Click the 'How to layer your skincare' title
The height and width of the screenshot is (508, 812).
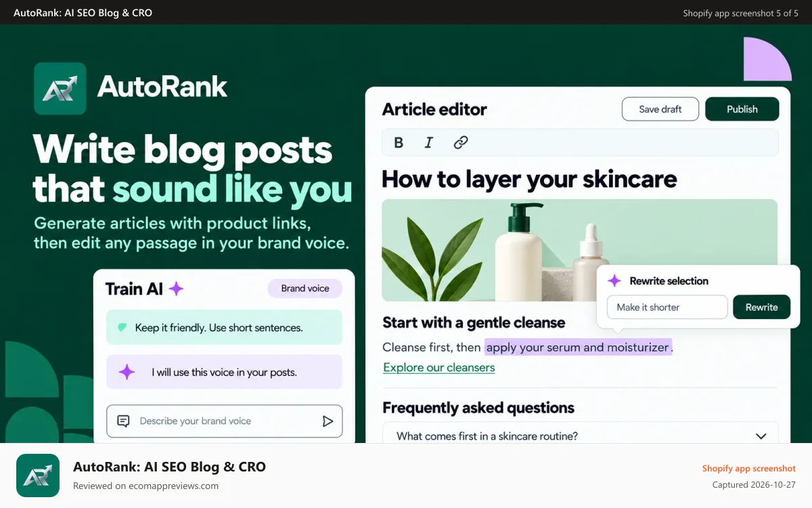coord(529,179)
